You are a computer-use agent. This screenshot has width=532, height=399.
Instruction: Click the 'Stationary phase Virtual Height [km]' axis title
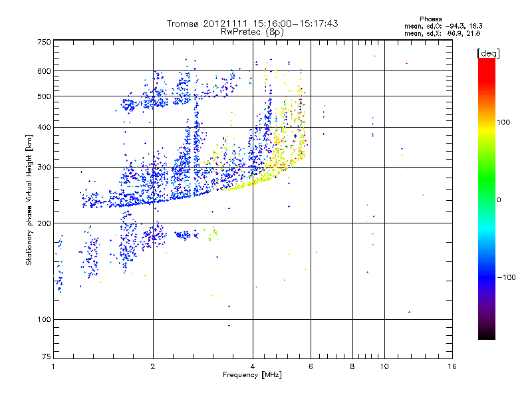[x=29, y=199]
